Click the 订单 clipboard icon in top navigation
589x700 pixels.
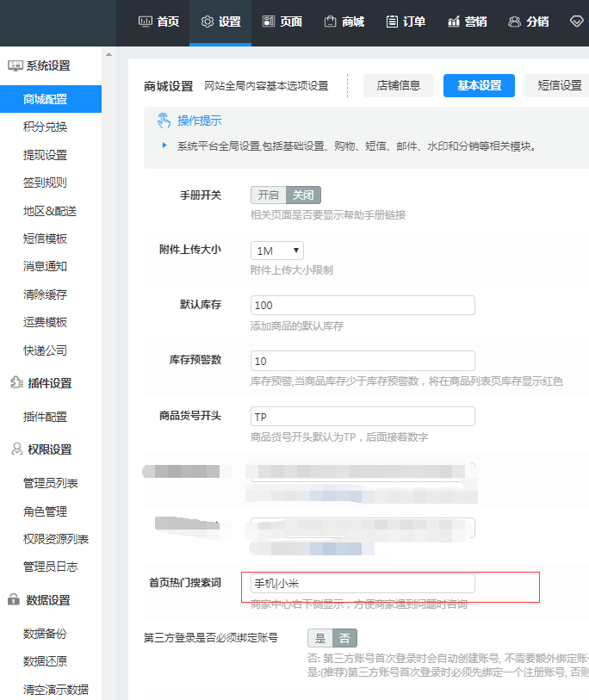[392, 22]
